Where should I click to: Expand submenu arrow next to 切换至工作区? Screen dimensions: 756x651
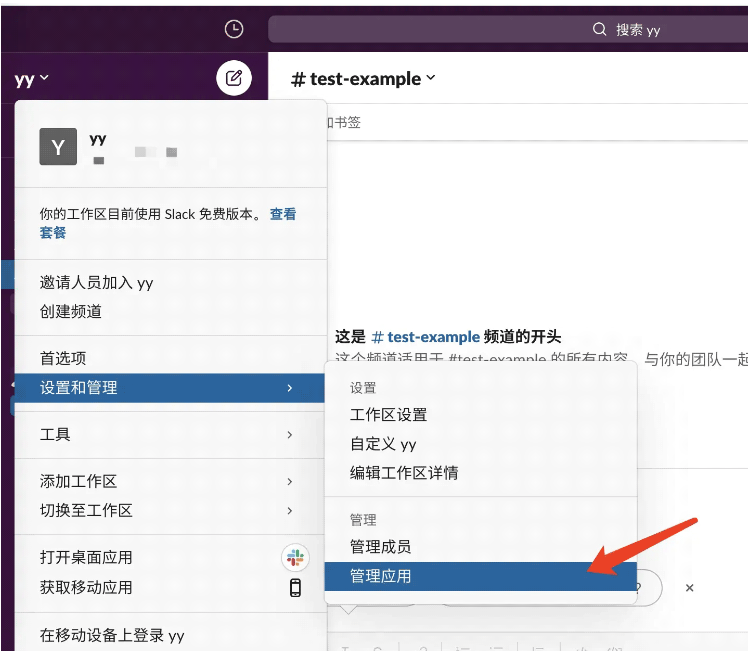(x=289, y=511)
